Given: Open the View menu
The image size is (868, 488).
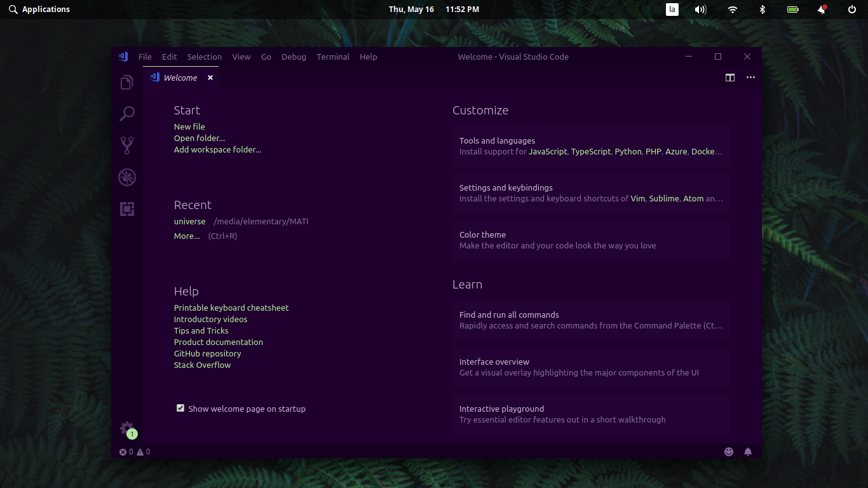Looking at the screenshot, I should [x=241, y=57].
